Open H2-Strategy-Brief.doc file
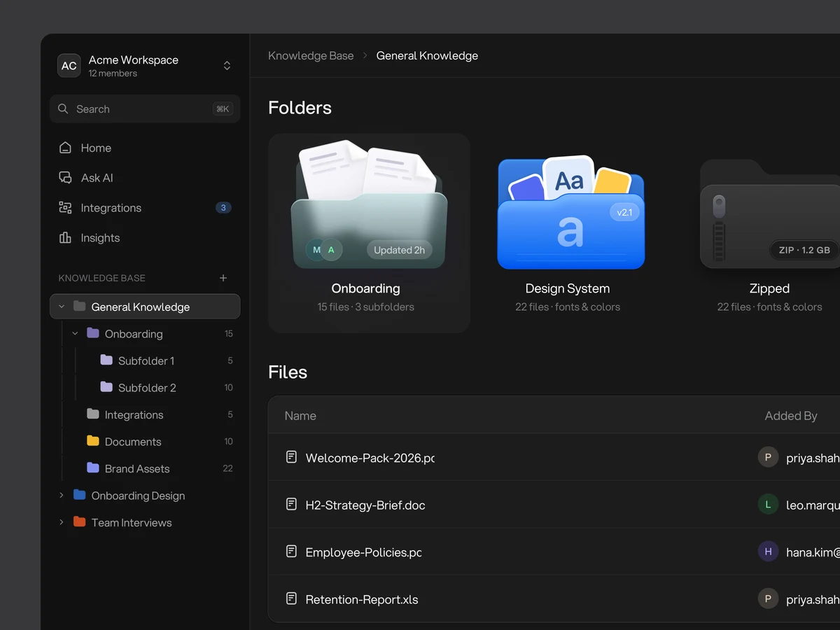The height and width of the screenshot is (630, 840). (554, 505)
